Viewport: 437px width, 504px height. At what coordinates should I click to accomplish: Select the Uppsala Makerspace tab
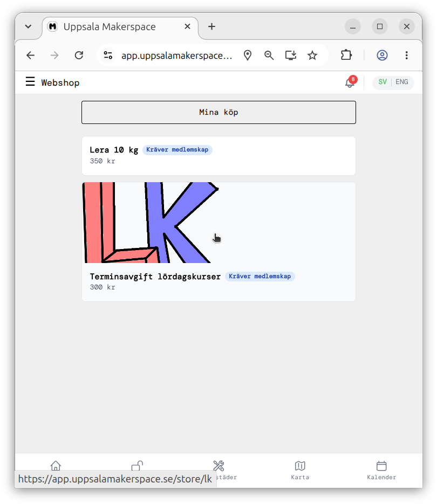point(120,26)
